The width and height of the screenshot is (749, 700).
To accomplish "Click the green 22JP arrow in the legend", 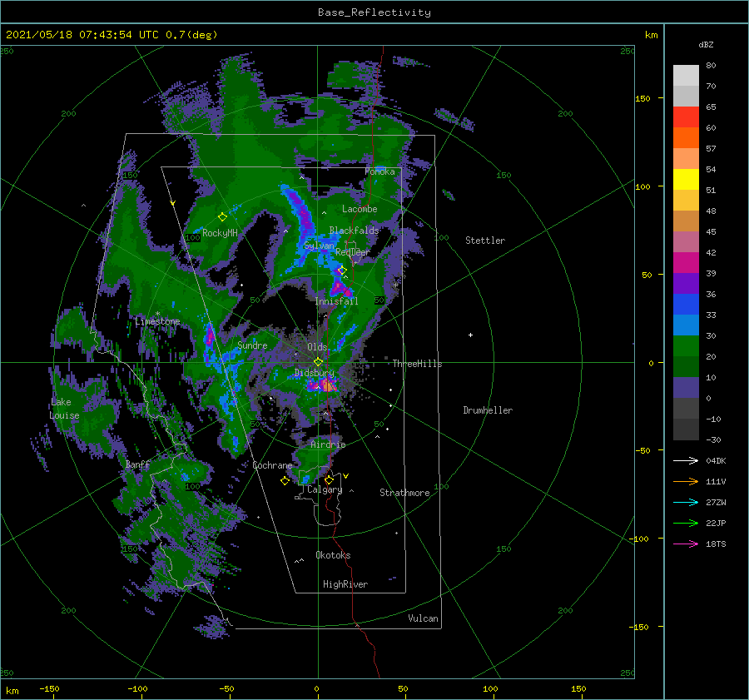I will [686, 524].
